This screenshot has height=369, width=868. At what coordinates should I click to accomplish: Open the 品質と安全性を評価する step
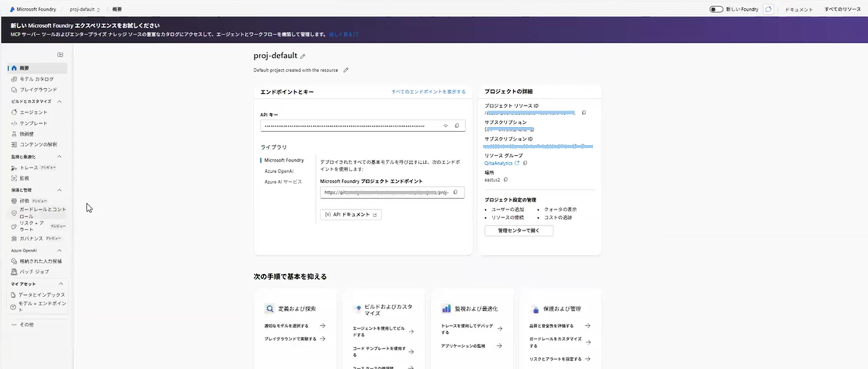560,326
